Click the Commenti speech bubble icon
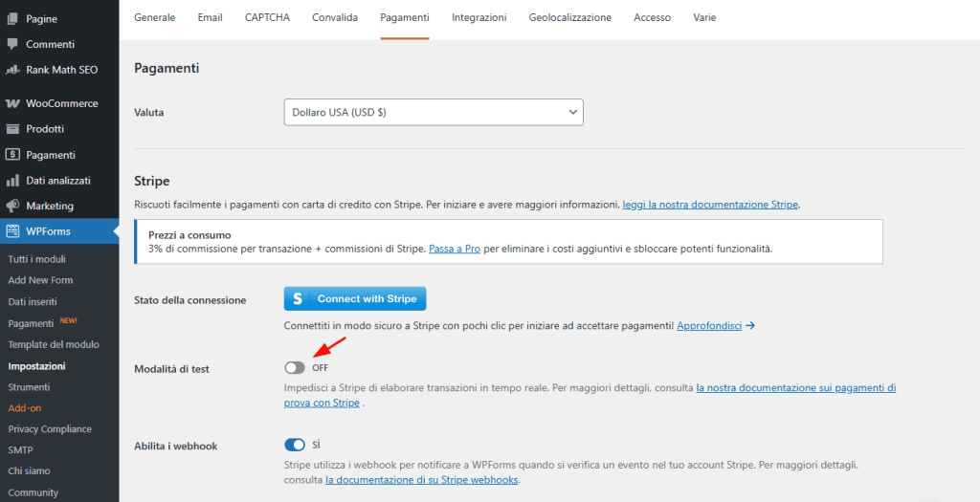Screen dimensions: 980x502 coord(11,44)
